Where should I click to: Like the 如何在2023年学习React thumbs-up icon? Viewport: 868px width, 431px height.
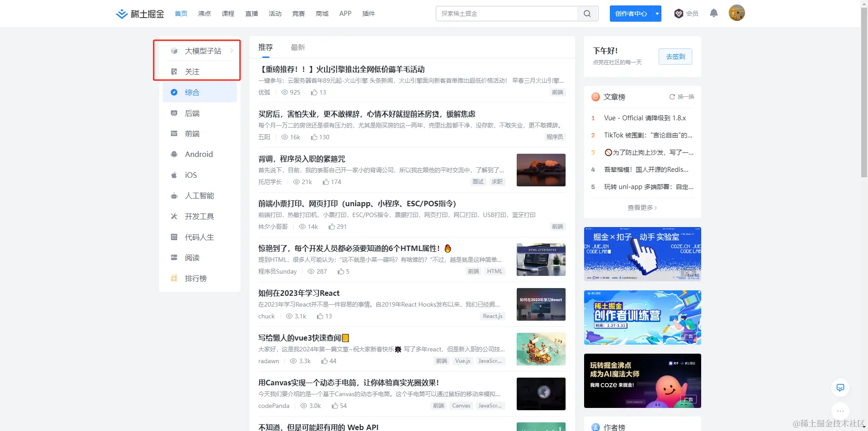tap(320, 316)
